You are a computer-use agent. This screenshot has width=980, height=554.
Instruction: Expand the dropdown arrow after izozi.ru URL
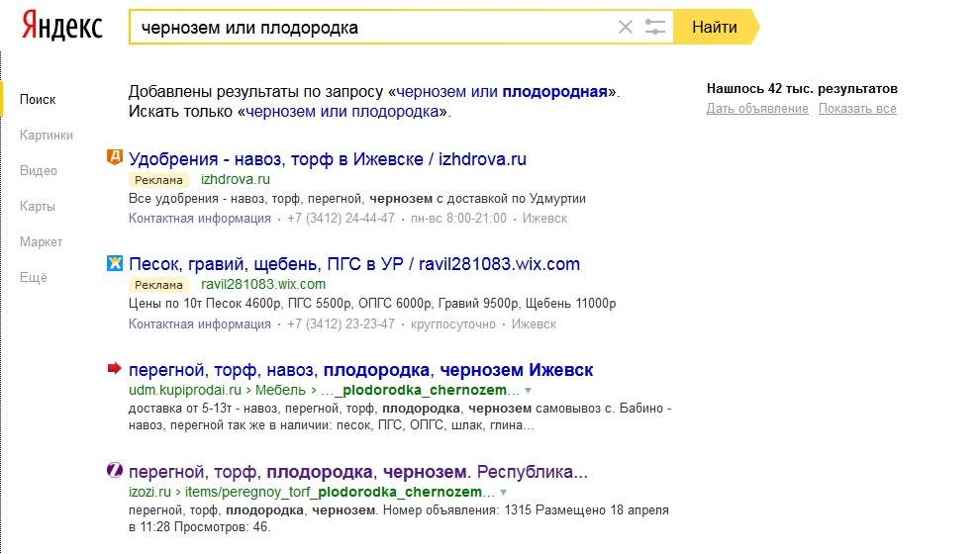pos(503,492)
